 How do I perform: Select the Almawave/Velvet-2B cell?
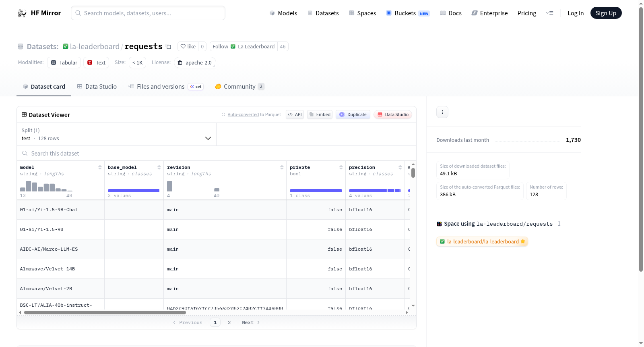[61, 289]
